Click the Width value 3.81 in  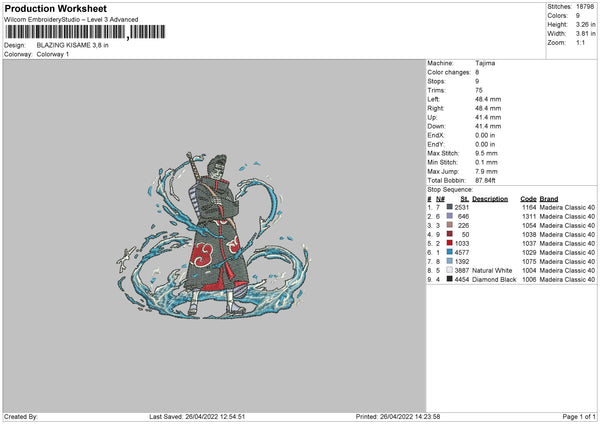(x=585, y=34)
